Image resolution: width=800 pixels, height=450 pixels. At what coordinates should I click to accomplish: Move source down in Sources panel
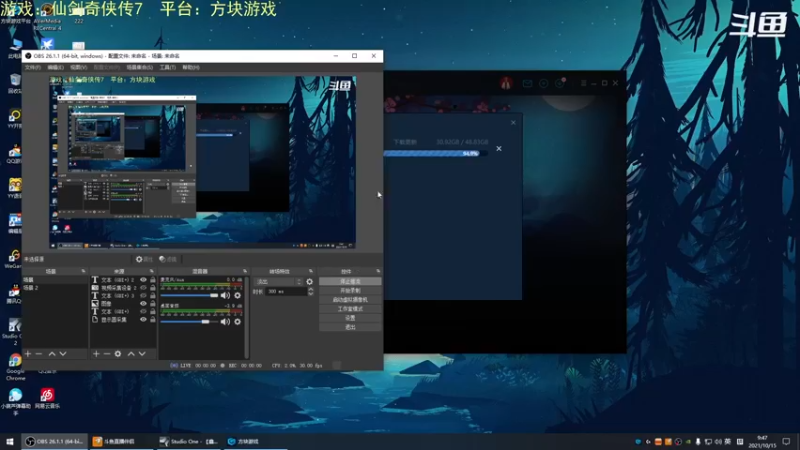pos(142,354)
